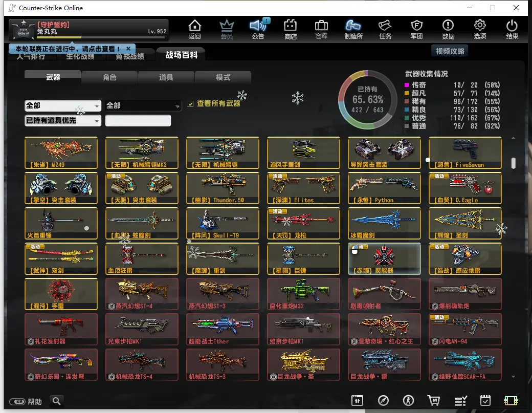Click the 精良 blue legend swatch
The height and width of the screenshot is (413, 532).
click(x=407, y=110)
